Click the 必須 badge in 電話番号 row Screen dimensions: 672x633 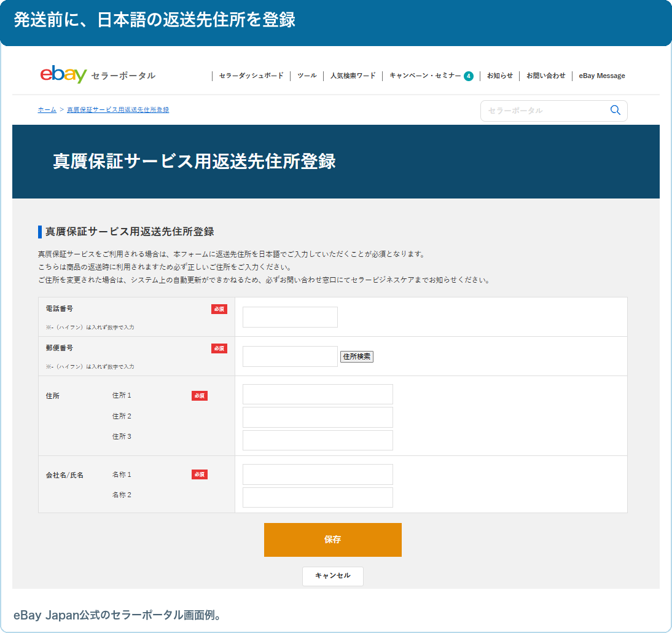(x=219, y=309)
